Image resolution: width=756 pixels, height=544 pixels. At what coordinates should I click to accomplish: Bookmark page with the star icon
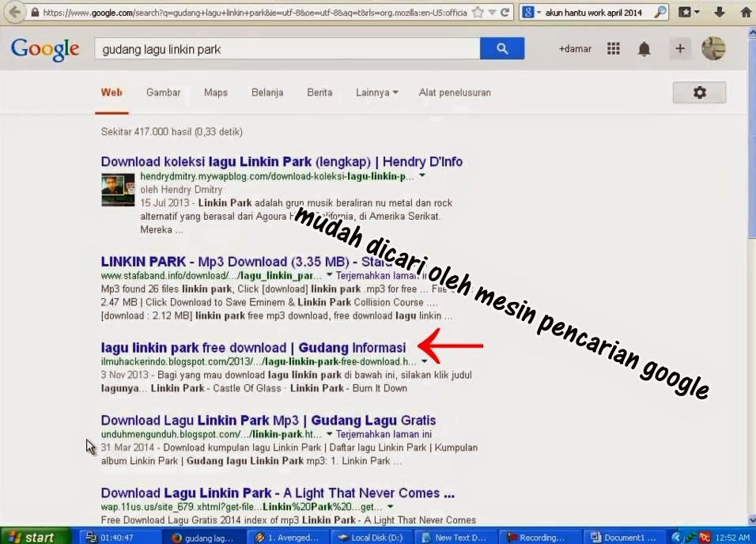click(x=478, y=12)
